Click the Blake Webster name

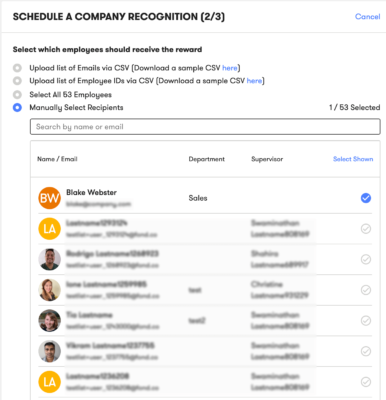(x=91, y=192)
